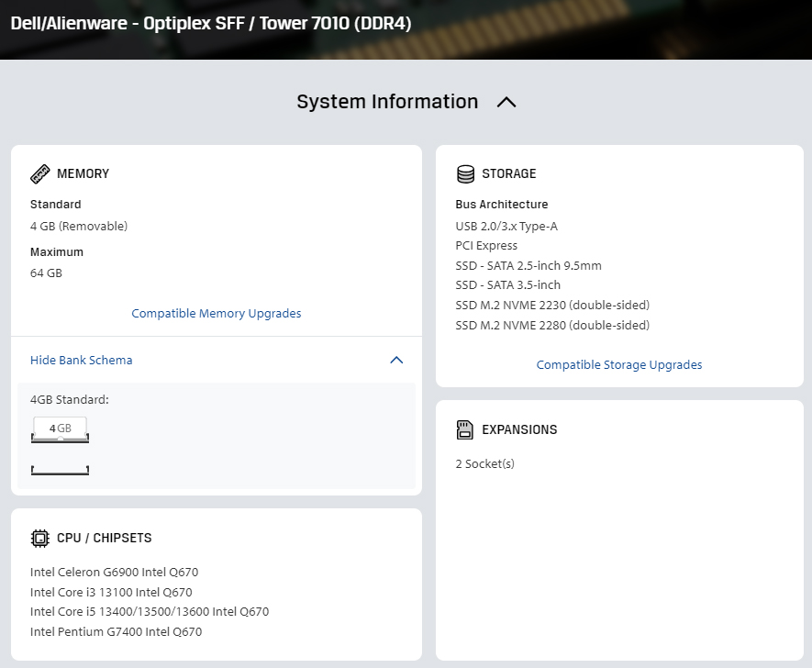This screenshot has width=812, height=668.
Task: Click the EXPANSIONS heading
Action: [519, 429]
